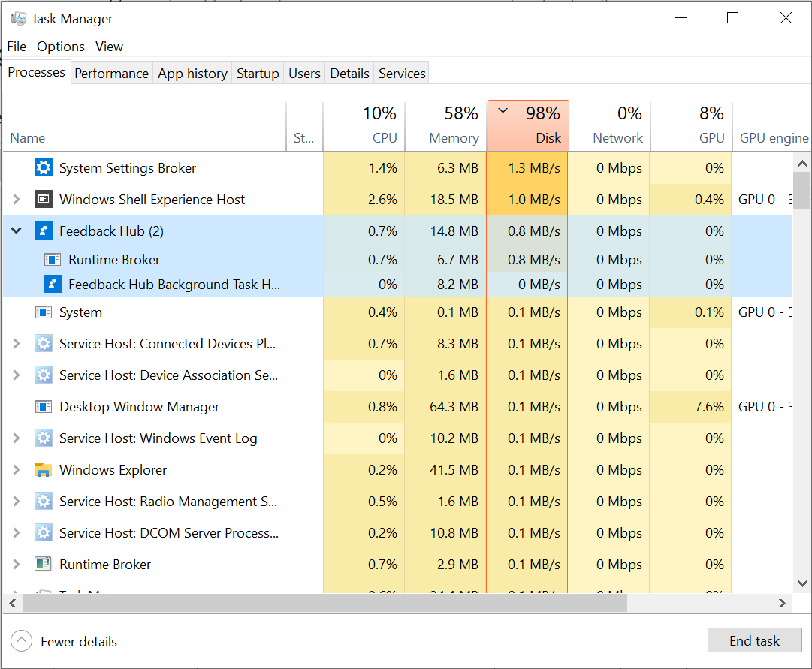This screenshot has width=812, height=669.
Task: Click the Service Host: Windows Event Log icon
Action: point(43,438)
